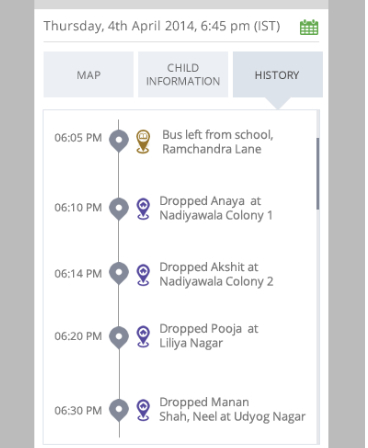Open the green calendar date picker
Viewport: 368px width, 448px height.
tap(309, 27)
